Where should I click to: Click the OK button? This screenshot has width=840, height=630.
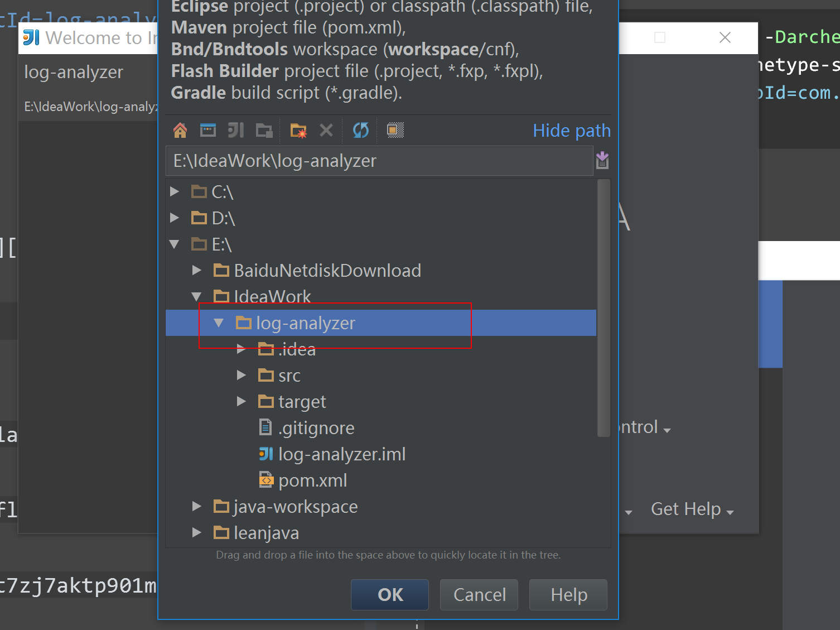(390, 595)
